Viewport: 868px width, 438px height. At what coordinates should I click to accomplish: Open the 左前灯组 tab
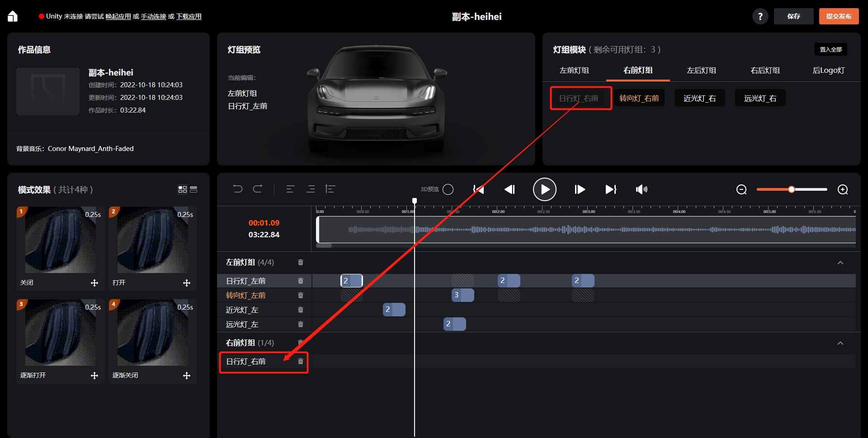coord(574,70)
